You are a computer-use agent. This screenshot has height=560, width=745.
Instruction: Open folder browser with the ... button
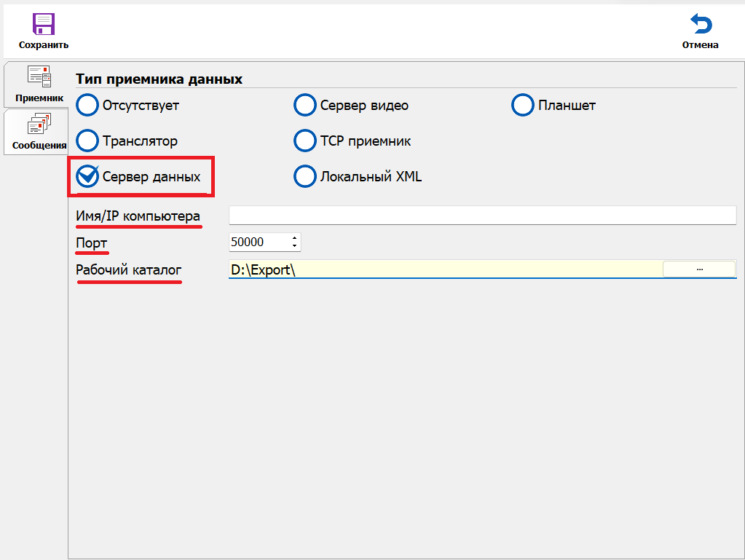(x=698, y=269)
